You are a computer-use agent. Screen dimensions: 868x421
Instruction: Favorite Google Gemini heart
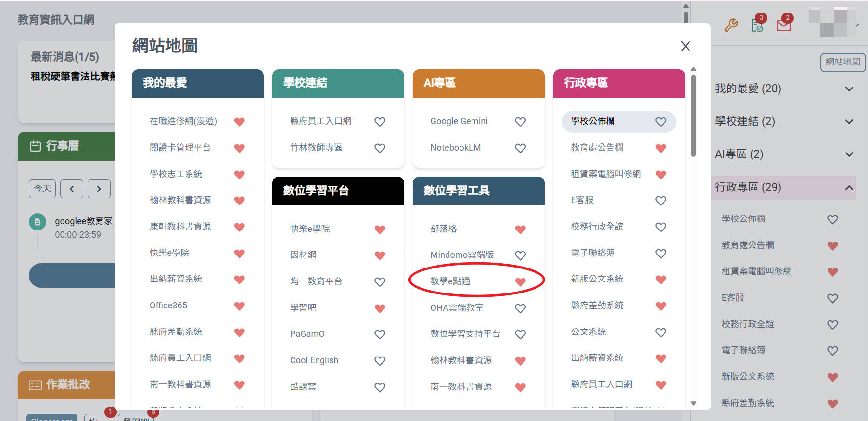click(521, 122)
